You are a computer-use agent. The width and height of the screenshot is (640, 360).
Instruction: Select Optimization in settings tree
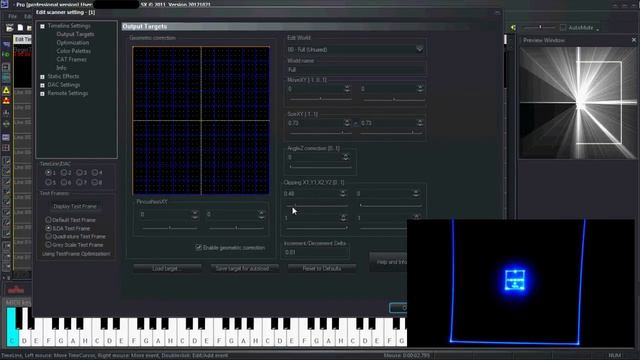coord(73,42)
